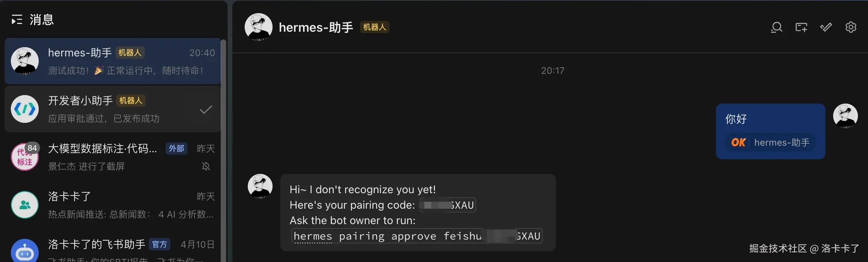Click the hermes pairing approve feishu command
This screenshot has width=868, height=262.
tap(417, 236)
